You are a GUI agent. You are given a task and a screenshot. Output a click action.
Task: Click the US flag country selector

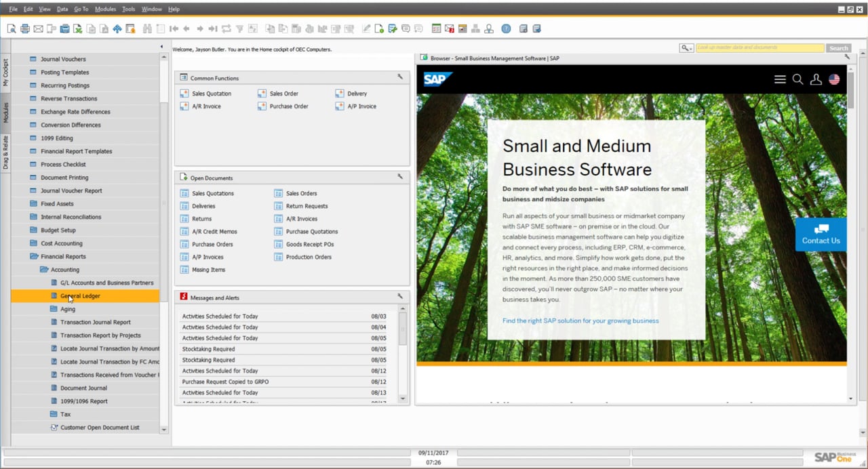pyautogui.click(x=834, y=79)
